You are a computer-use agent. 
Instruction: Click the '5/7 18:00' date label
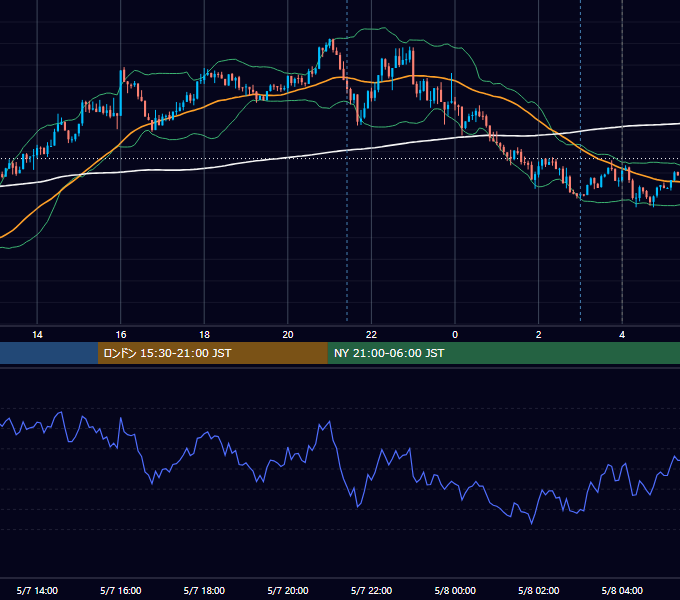pos(204,591)
